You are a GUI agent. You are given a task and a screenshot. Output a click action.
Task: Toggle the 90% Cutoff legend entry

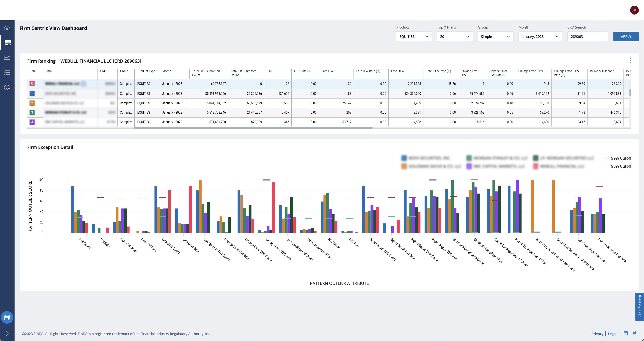click(618, 166)
